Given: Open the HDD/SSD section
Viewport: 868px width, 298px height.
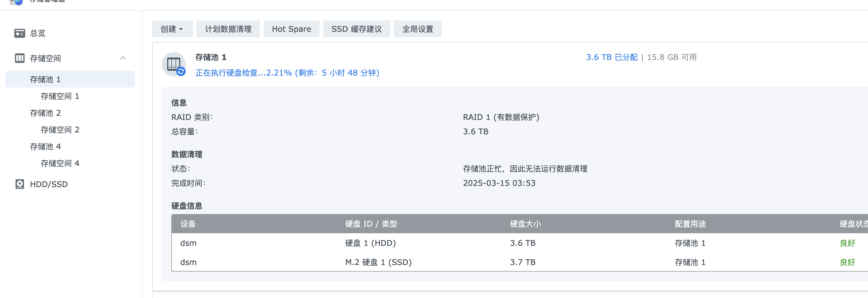Looking at the screenshot, I should (48, 184).
